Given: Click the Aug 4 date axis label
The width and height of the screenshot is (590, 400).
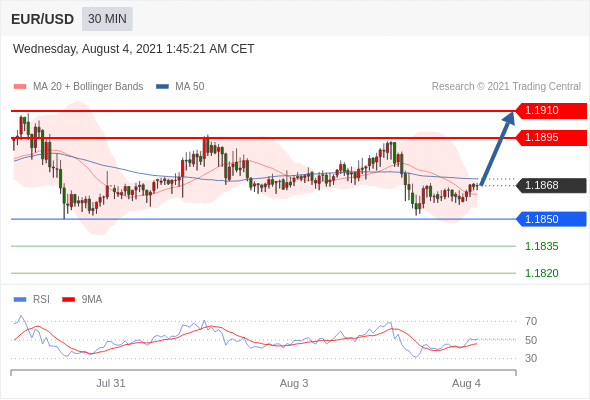Looking at the screenshot, I should (466, 383).
